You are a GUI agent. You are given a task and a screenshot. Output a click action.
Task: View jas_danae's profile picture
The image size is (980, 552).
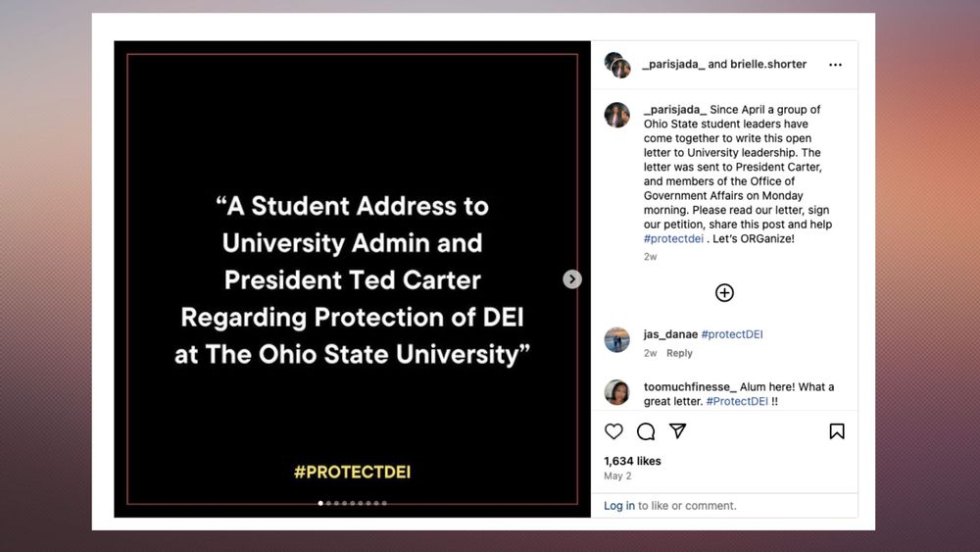(617, 339)
